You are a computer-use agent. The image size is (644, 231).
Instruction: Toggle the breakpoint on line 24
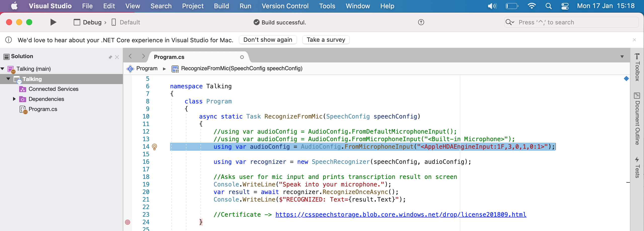click(x=128, y=222)
